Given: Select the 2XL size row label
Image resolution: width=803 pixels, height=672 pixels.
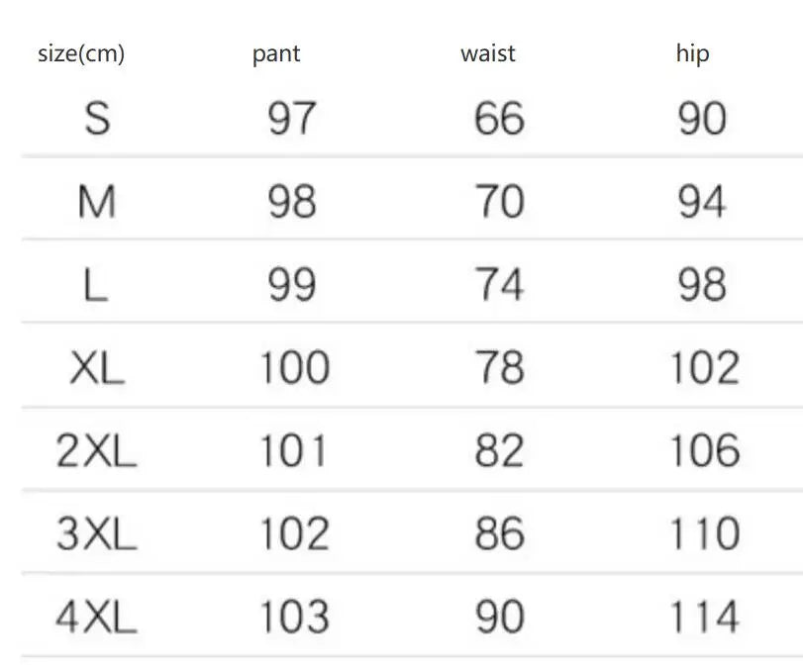Looking at the screenshot, I should click(x=96, y=450).
